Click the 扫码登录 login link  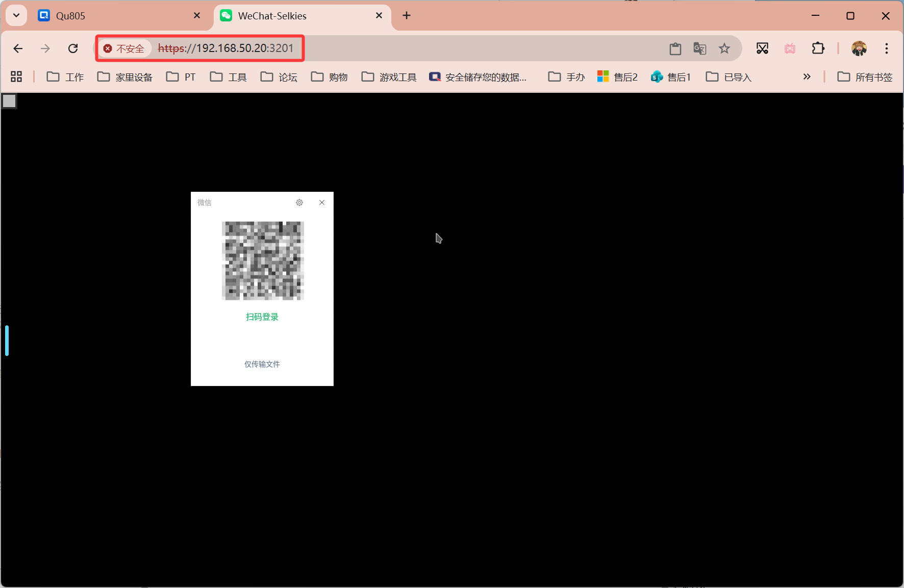click(x=262, y=316)
